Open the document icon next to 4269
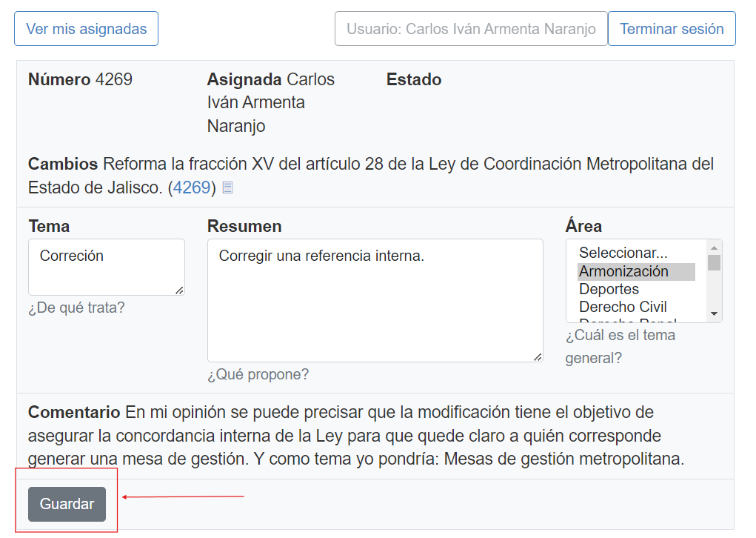Viewport: 756px width, 538px height. tap(227, 187)
